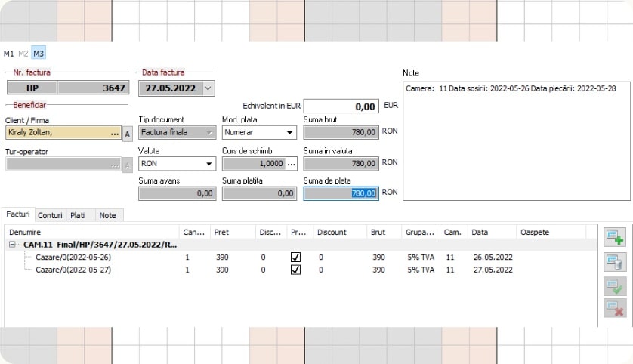Click the A button beside Client / Firma
The height and width of the screenshot is (364, 633).
point(127,134)
